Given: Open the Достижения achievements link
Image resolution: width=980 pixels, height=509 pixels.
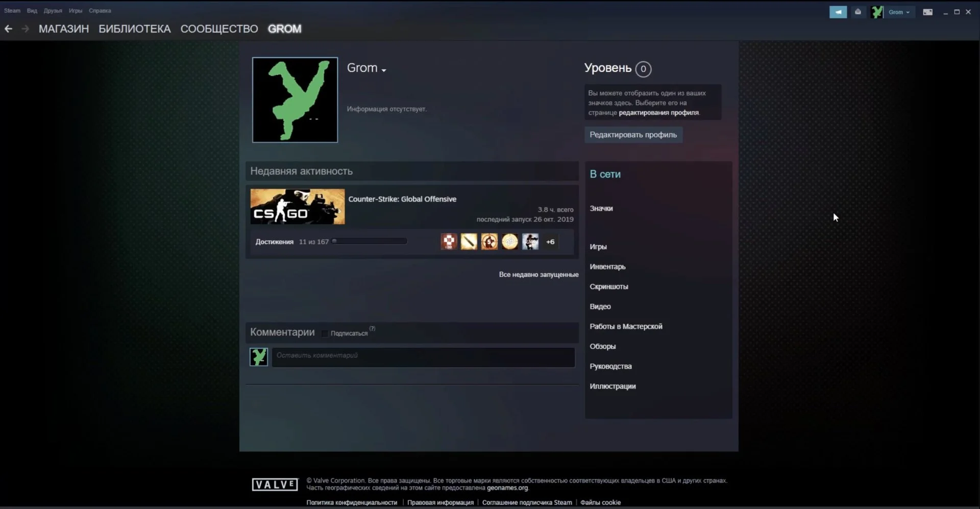Looking at the screenshot, I should 275,242.
